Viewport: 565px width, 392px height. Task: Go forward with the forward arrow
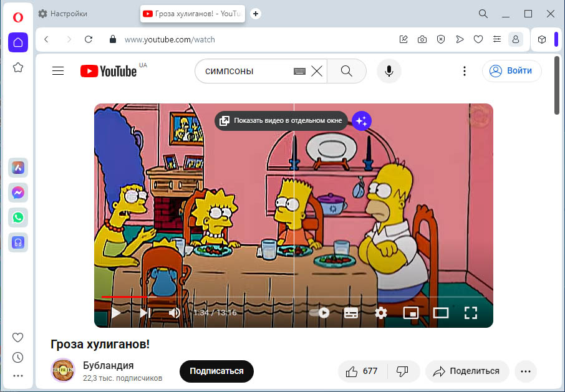coord(69,39)
